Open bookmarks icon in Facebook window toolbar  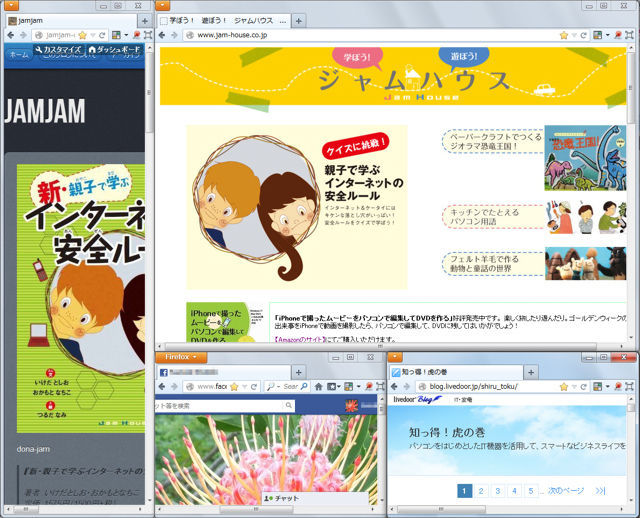click(x=331, y=386)
